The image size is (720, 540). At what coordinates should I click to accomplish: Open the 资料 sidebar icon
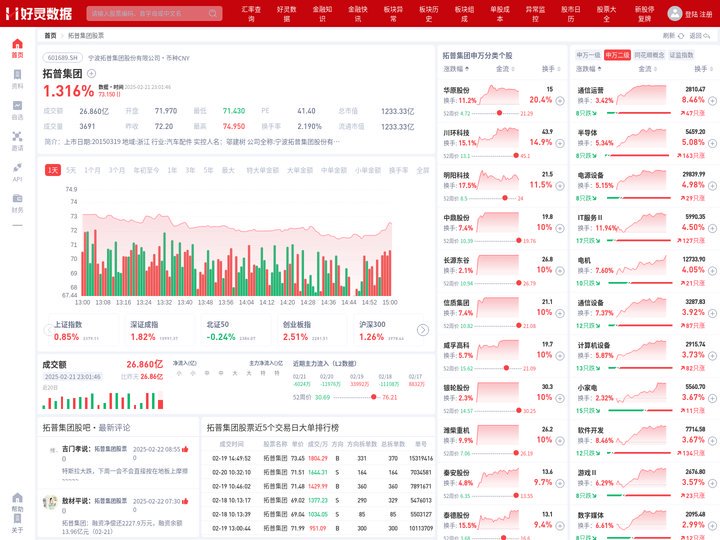click(x=17, y=74)
